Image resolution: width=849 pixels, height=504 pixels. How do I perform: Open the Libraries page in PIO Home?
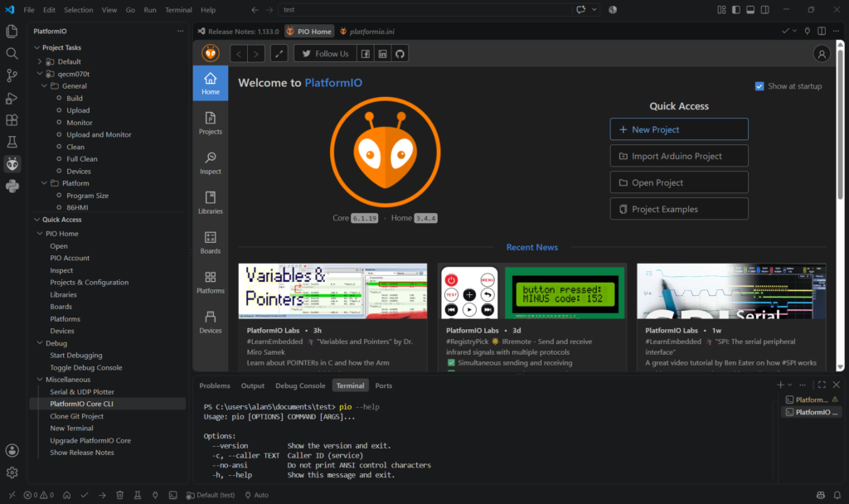pos(210,203)
